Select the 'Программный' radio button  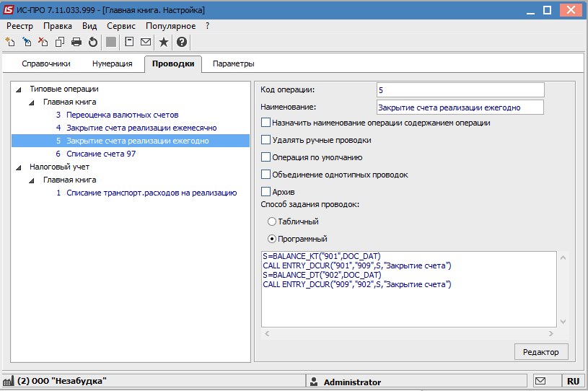tap(272, 239)
